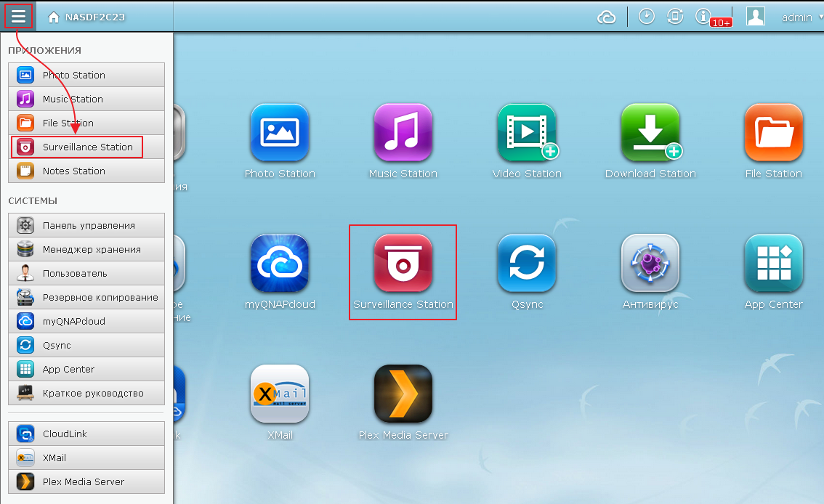The width and height of the screenshot is (824, 504).
Task: Choose Резервное копирование in the main menu
Action: [x=86, y=298]
